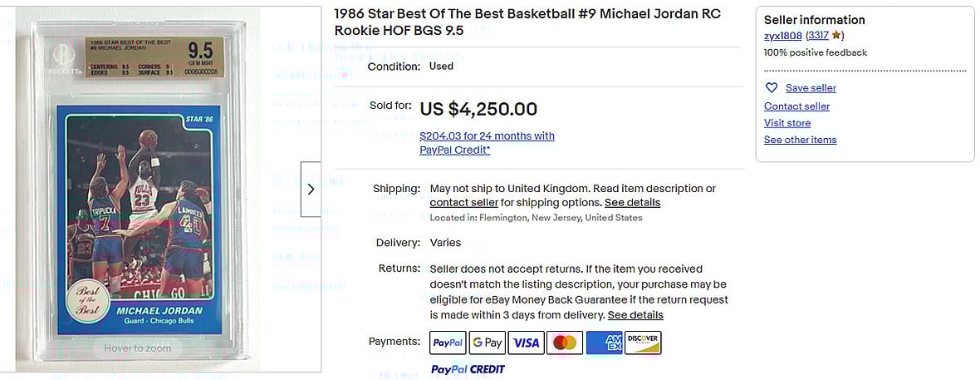The image size is (980, 380).
Task: Click the Google Pay payment icon
Action: tap(487, 343)
